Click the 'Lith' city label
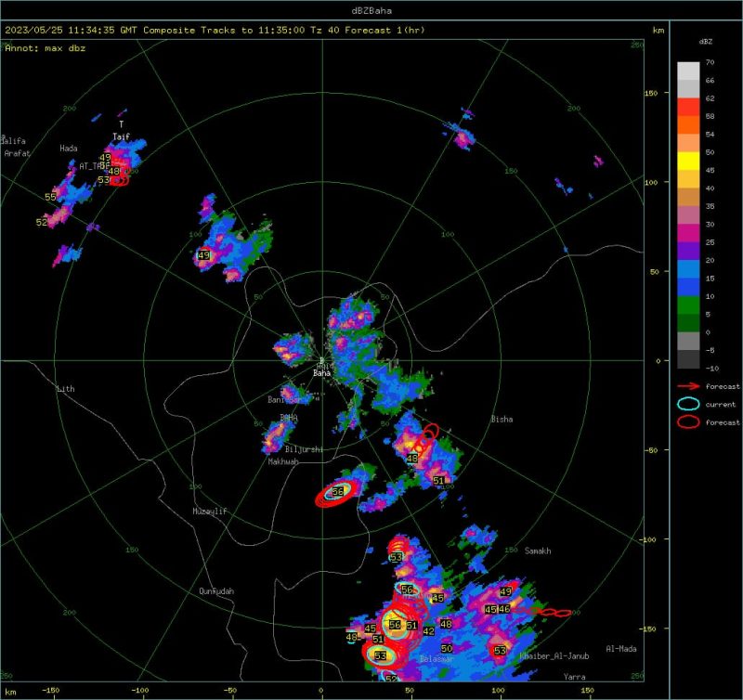 click(66, 389)
